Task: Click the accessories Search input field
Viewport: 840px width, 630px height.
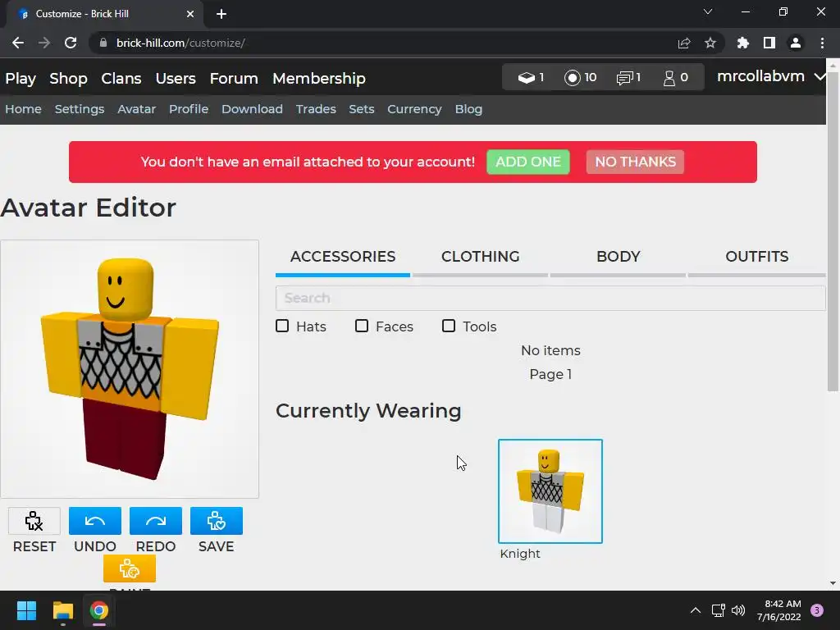Action: 550,298
